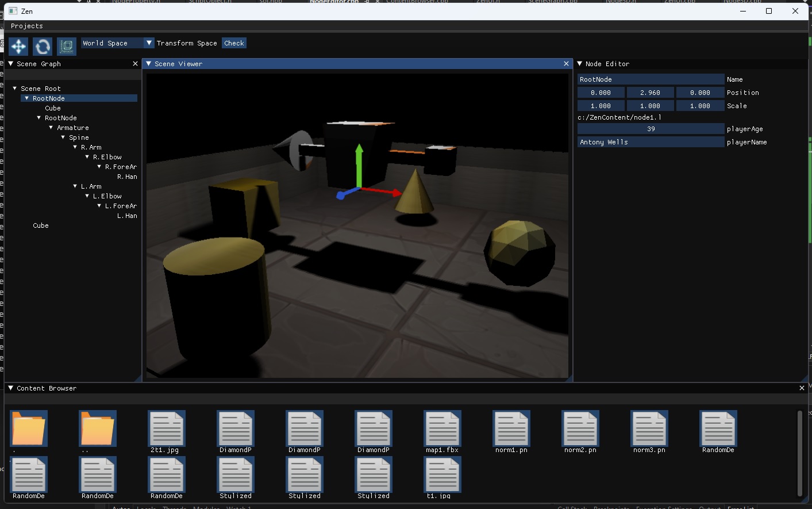Close the Content Browser panel

(x=802, y=388)
